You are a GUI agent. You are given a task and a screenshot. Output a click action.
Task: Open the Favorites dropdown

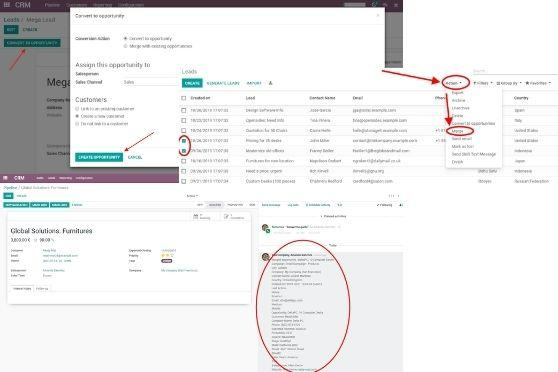[x=538, y=83]
